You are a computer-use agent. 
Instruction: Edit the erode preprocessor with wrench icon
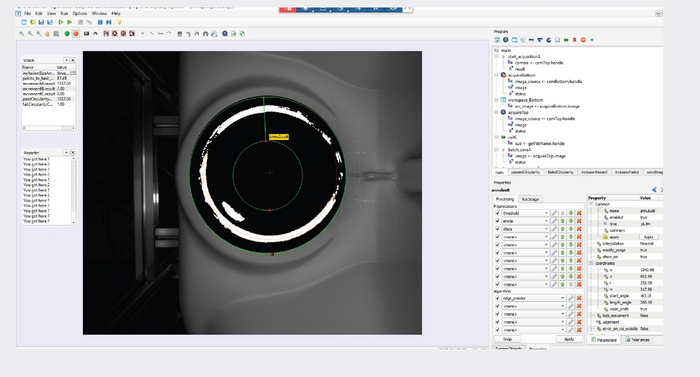coord(554,221)
